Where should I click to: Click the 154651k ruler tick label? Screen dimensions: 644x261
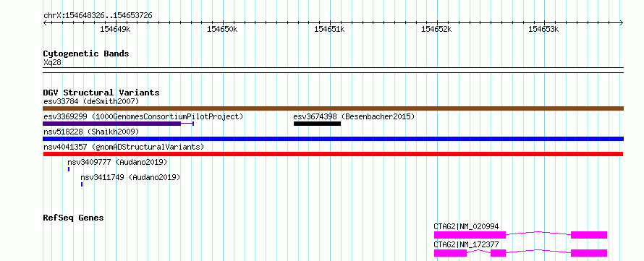click(x=329, y=30)
